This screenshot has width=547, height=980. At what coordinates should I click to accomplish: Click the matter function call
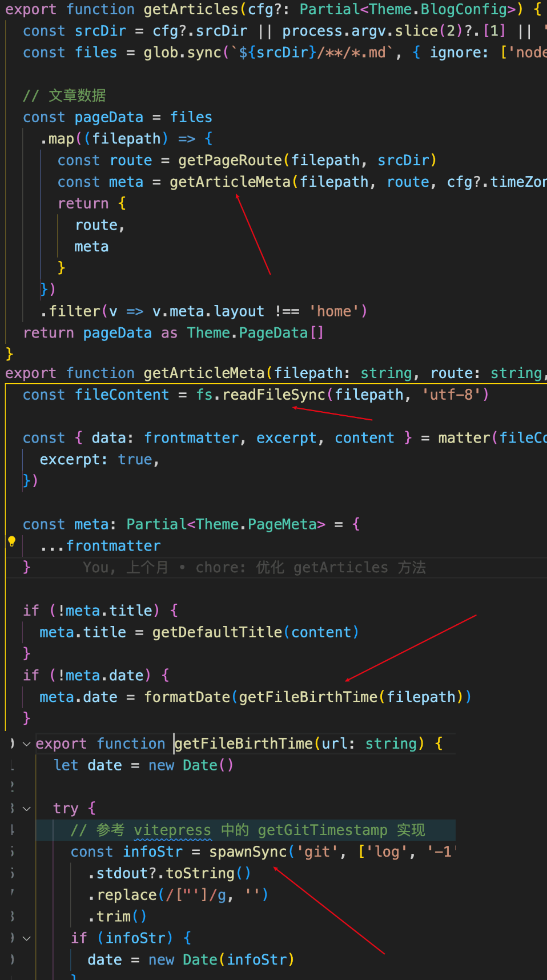(x=464, y=438)
